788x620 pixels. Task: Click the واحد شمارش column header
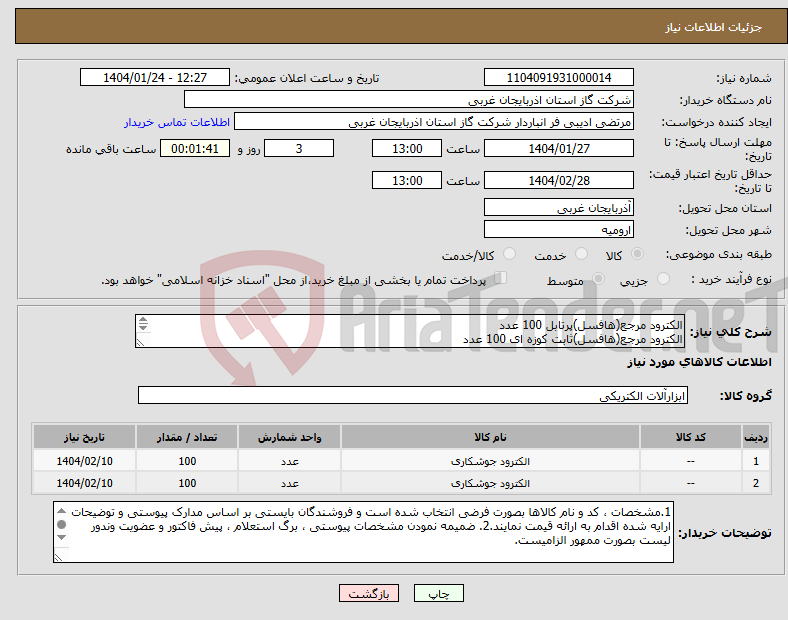coord(289,437)
